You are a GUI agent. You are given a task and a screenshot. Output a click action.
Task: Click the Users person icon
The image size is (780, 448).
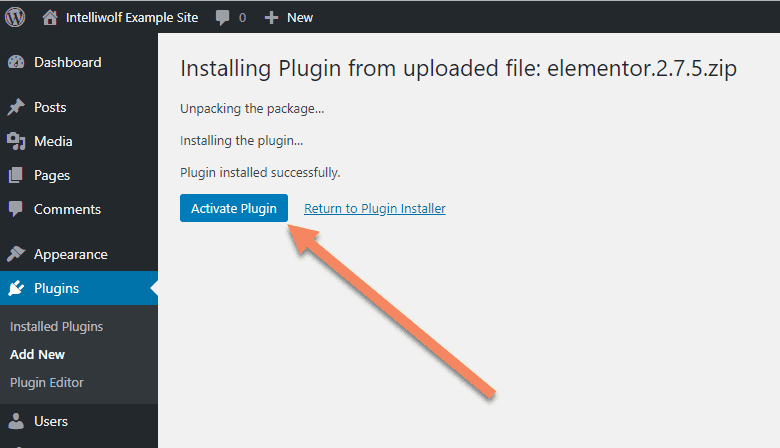coord(16,421)
